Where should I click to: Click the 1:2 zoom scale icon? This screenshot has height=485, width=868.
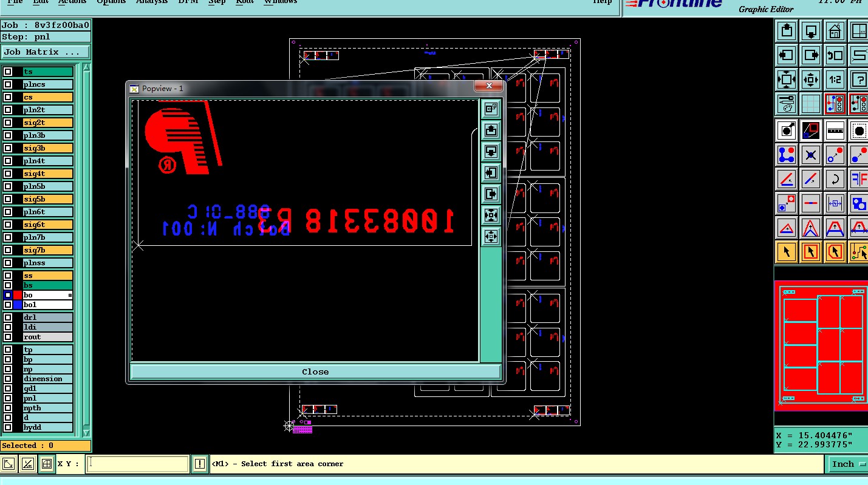pos(835,80)
